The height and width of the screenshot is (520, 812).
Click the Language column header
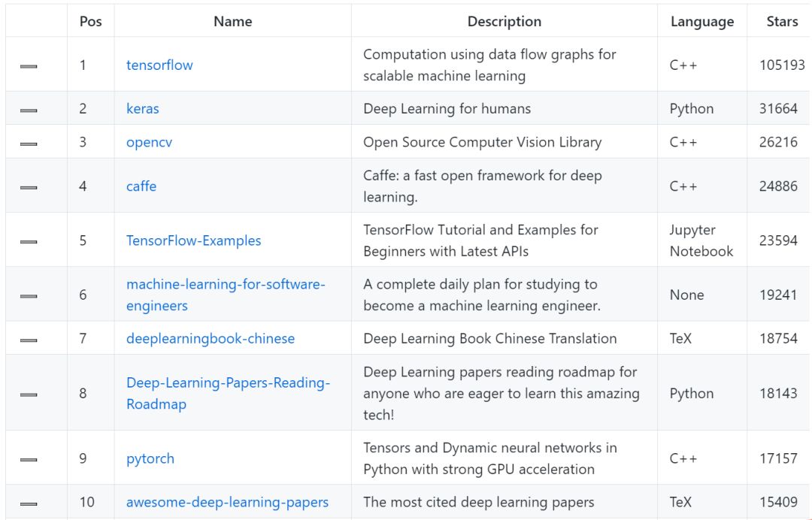click(701, 22)
